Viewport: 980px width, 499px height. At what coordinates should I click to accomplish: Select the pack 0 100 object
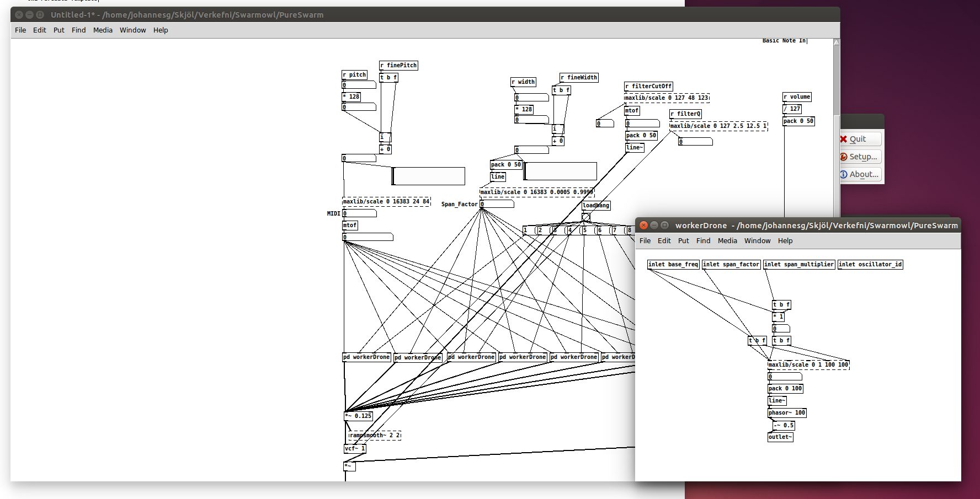786,388
